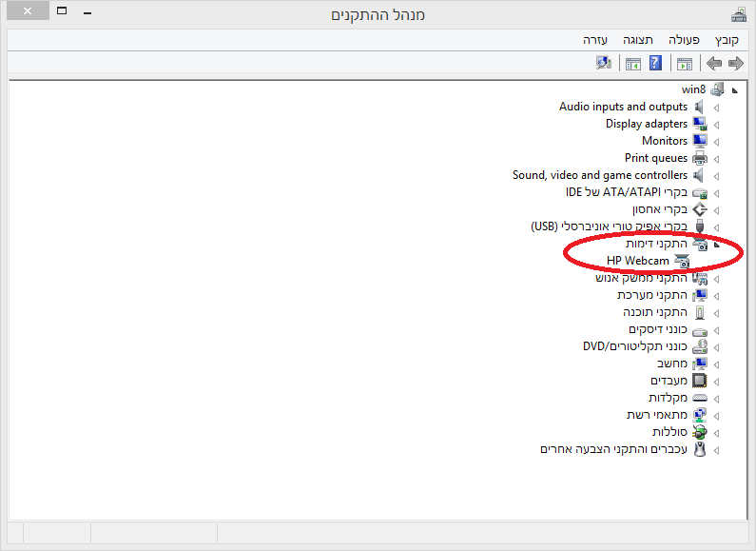Open the עזרה (Help) menu
The width and height of the screenshot is (756, 551).
pyautogui.click(x=595, y=40)
